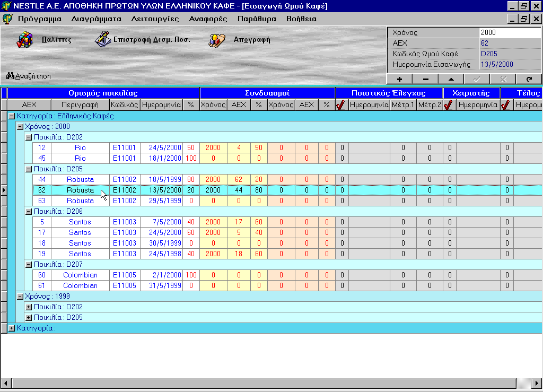Screen dimensions: 543x392
Task: Open Απογραφή via its blocks icon
Action: (217, 40)
